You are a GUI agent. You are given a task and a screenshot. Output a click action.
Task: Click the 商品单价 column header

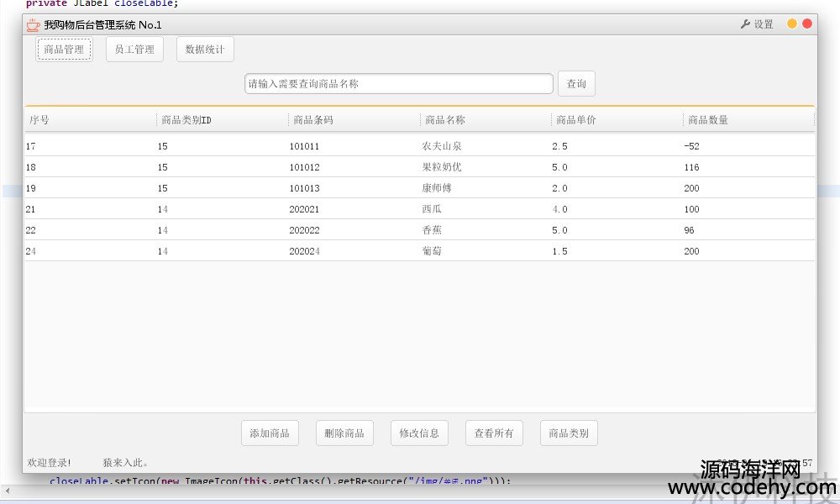617,120
